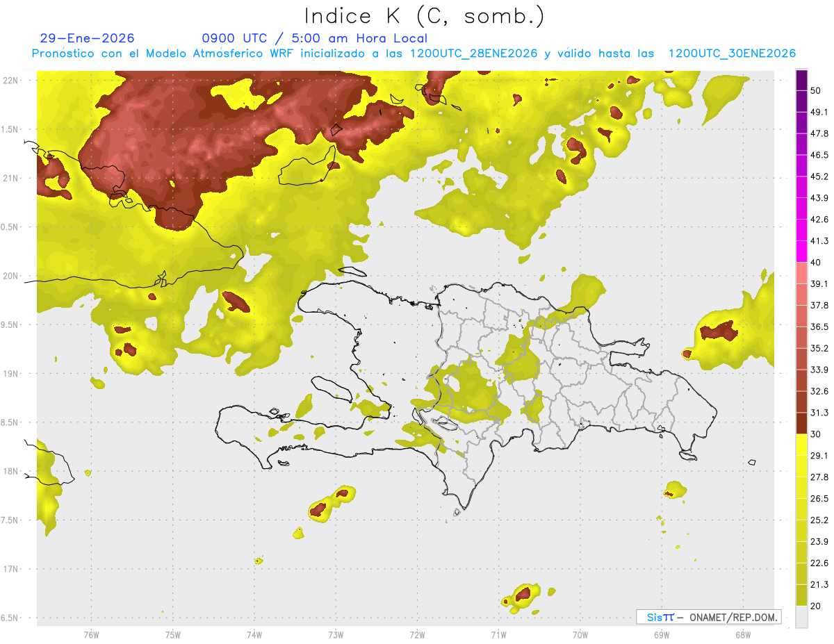834x644 pixels.
Task: Click the "45.2" color scale value
Action: point(819,176)
